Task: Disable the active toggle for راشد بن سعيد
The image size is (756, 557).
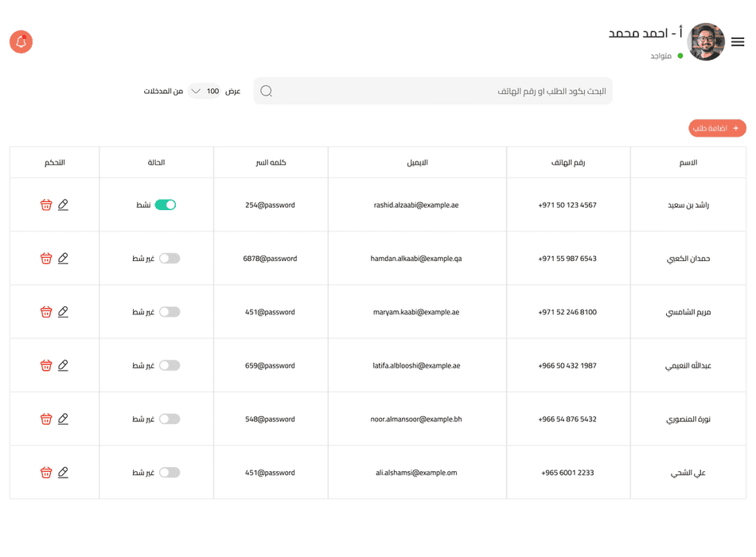Action: click(x=166, y=204)
